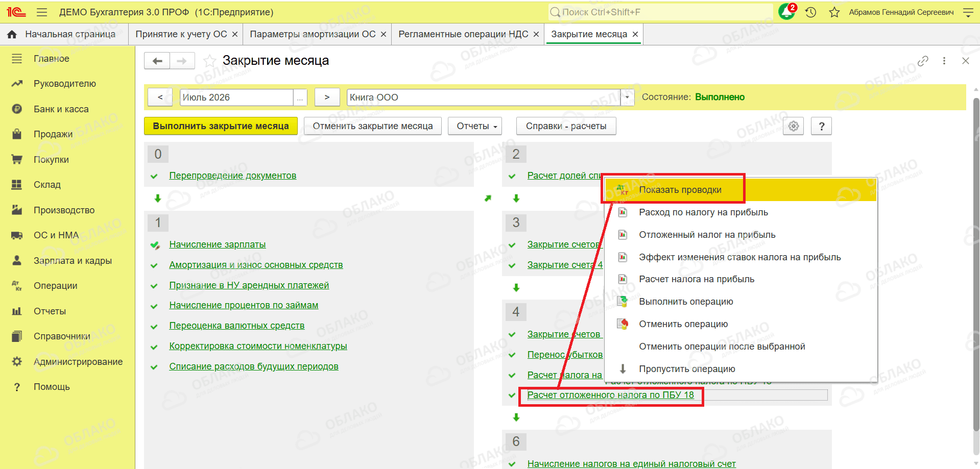This screenshot has height=469, width=980.
Task: Switch to Параметры амортизации ОС tab
Action: pyautogui.click(x=313, y=34)
